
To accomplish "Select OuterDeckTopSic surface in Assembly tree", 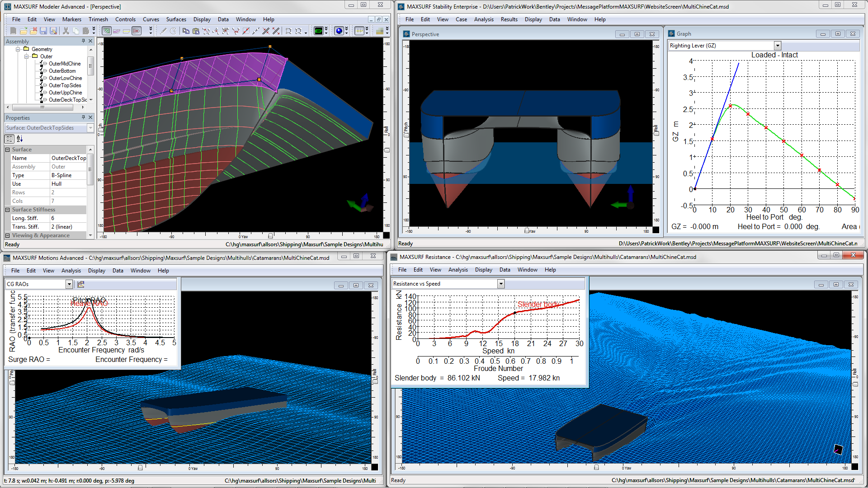I will click(x=68, y=100).
